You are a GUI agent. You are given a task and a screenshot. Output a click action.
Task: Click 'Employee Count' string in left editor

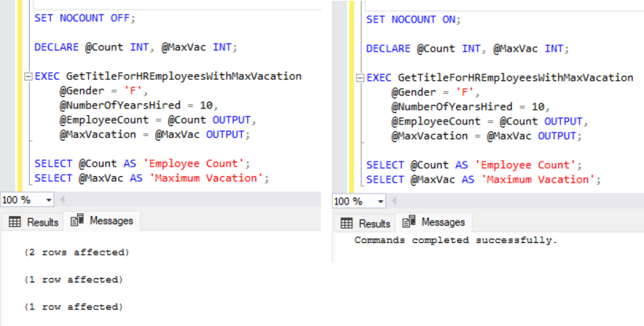(x=194, y=163)
